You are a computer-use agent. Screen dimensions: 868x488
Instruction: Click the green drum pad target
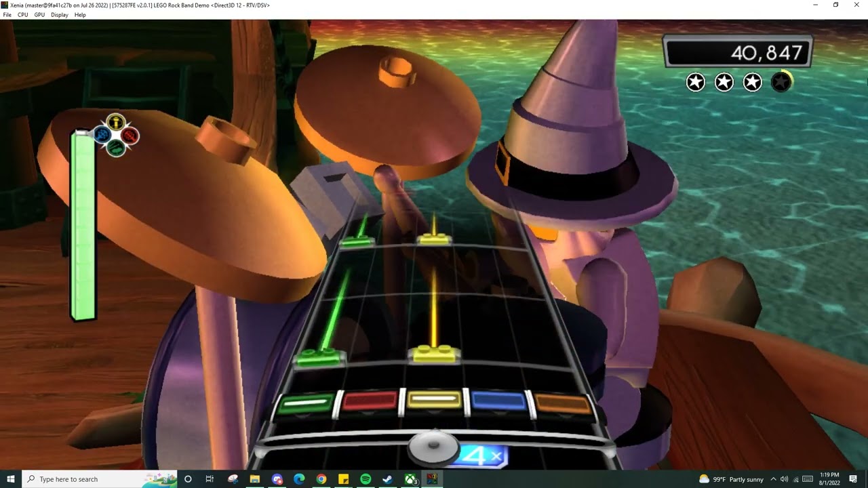pyautogui.click(x=305, y=404)
